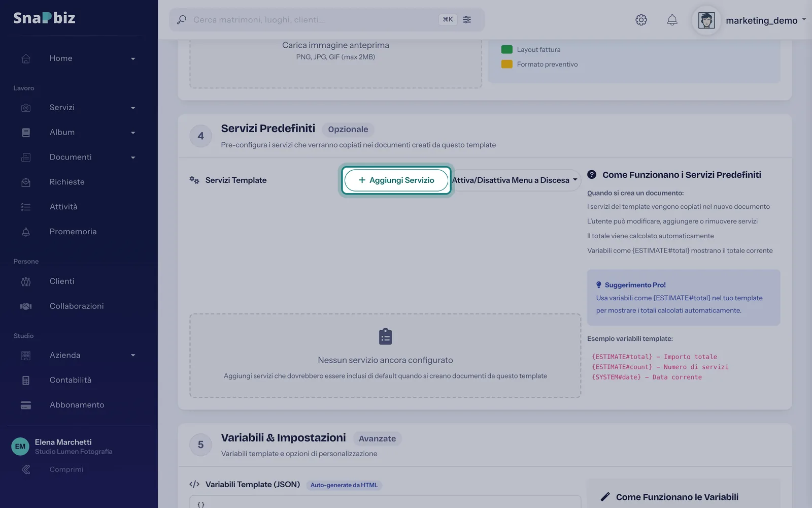This screenshot has width=812, height=508.
Task: Click the Auto-generate da HTML badge
Action: tap(344, 485)
